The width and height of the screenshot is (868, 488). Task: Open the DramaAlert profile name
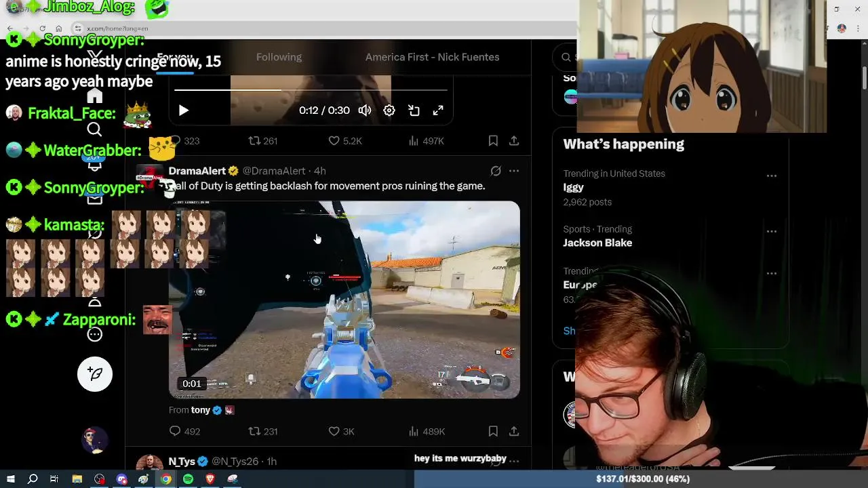coord(197,171)
